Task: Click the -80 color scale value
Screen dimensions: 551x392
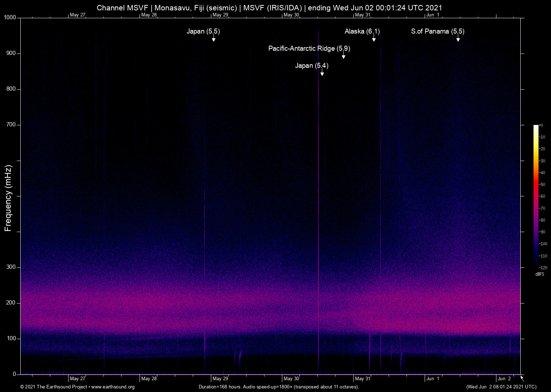Action: [x=542, y=220]
